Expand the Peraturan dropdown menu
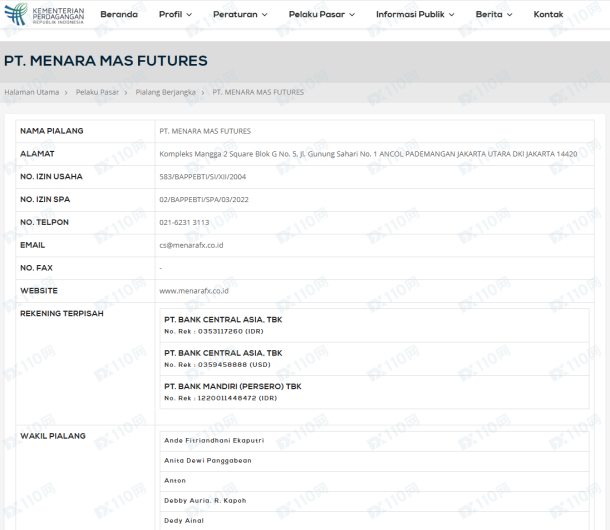Screen dimensions: 610x530 [240, 14]
